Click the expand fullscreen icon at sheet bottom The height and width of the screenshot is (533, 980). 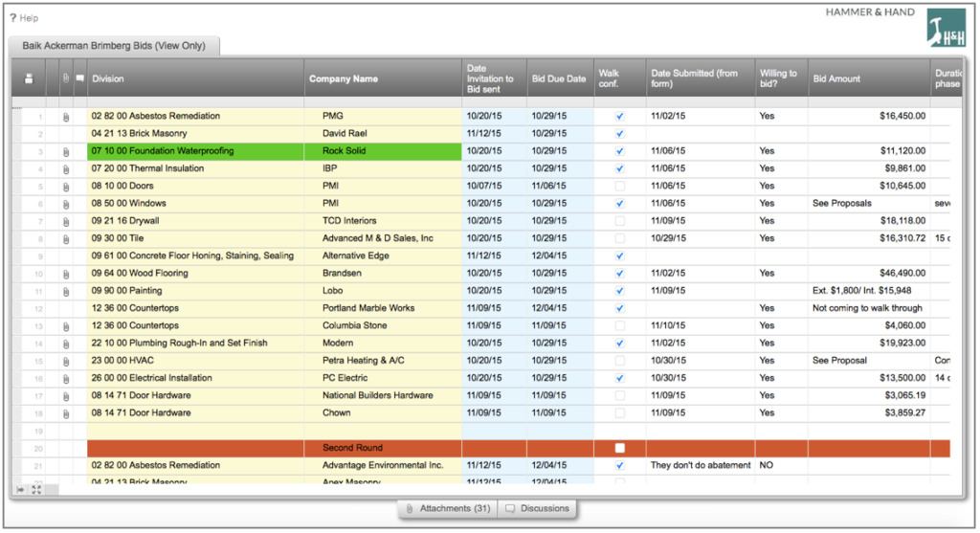point(36,490)
